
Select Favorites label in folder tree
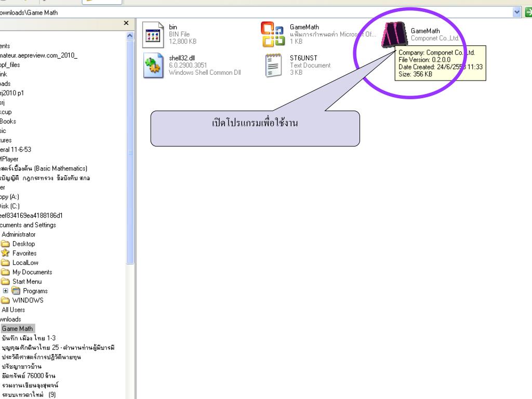[24, 253]
